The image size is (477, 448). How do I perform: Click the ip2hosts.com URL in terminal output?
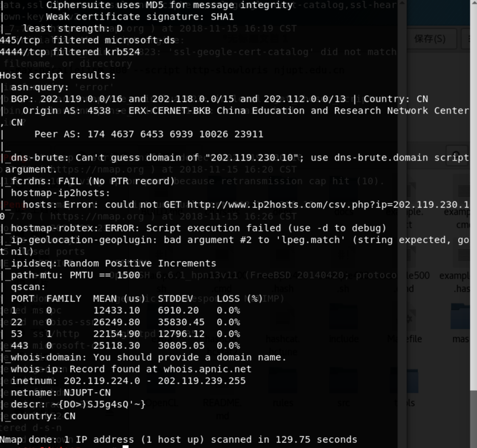point(328,205)
